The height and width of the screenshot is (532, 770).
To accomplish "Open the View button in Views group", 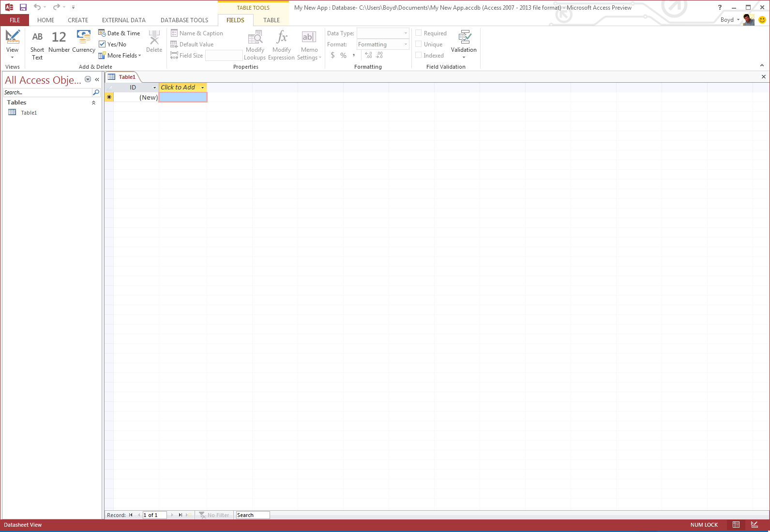I will (x=12, y=44).
